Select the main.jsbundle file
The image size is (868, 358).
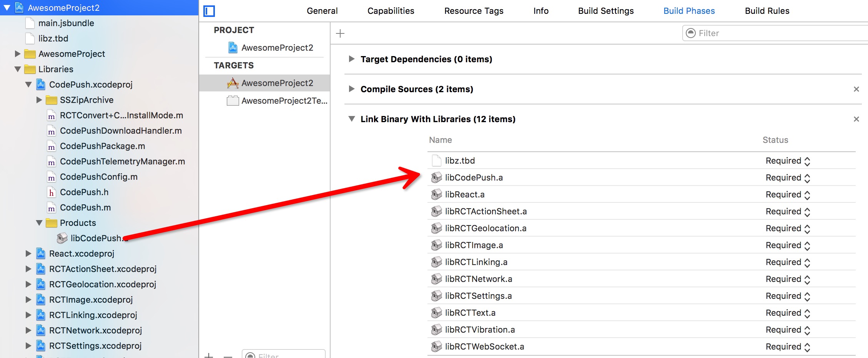[x=66, y=23]
